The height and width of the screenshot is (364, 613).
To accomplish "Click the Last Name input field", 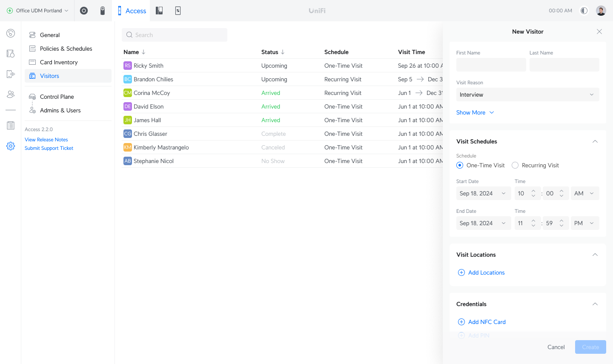I will (x=564, y=65).
